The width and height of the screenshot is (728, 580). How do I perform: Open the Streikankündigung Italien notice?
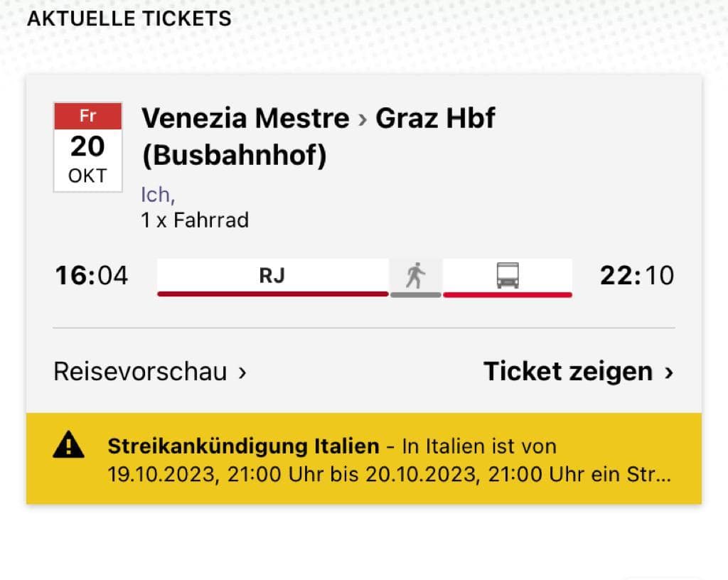[243, 446]
